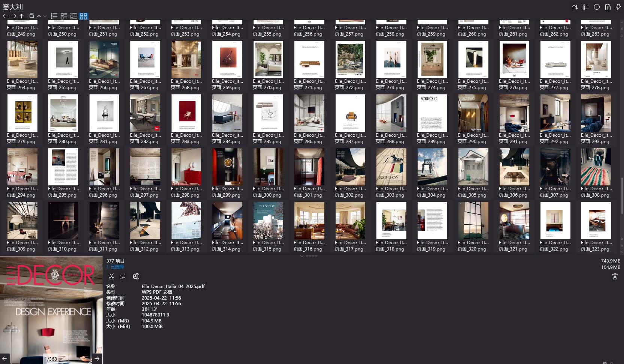This screenshot has width=624, height=364.
Task: Switch to the details list view
Action: click(x=64, y=16)
